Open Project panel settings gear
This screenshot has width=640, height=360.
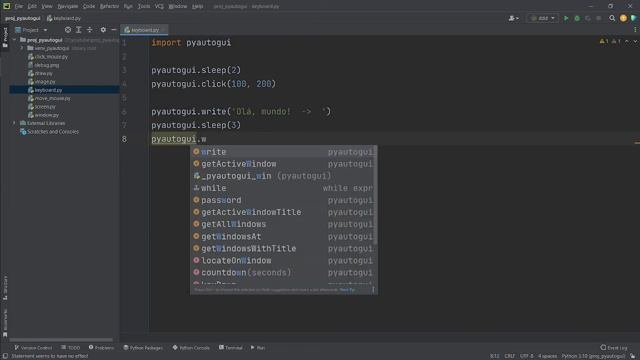point(103,30)
